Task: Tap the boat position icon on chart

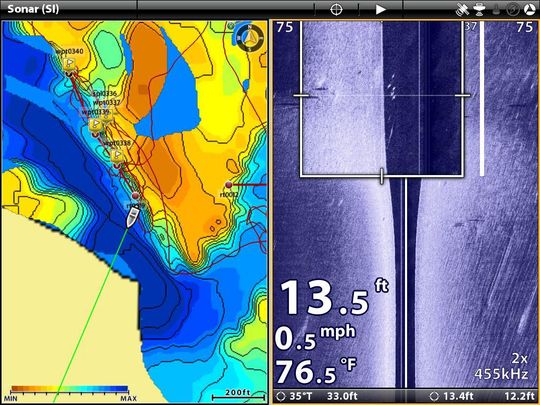Action: 133,216
